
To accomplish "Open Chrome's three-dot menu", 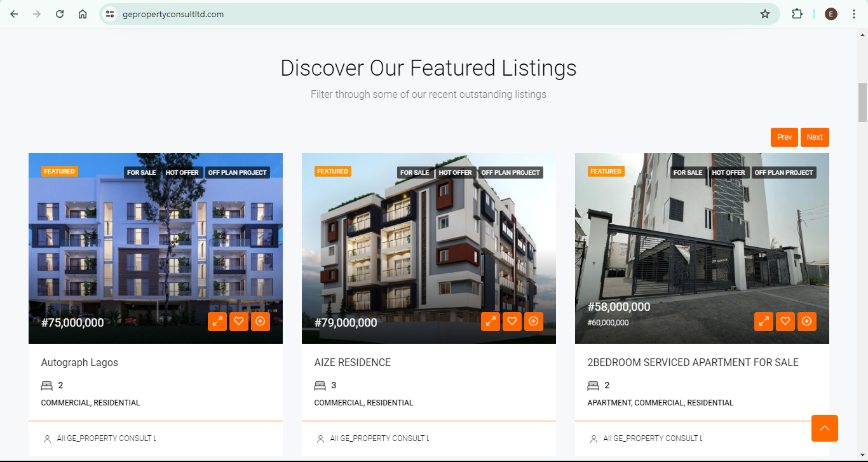I will [x=853, y=14].
